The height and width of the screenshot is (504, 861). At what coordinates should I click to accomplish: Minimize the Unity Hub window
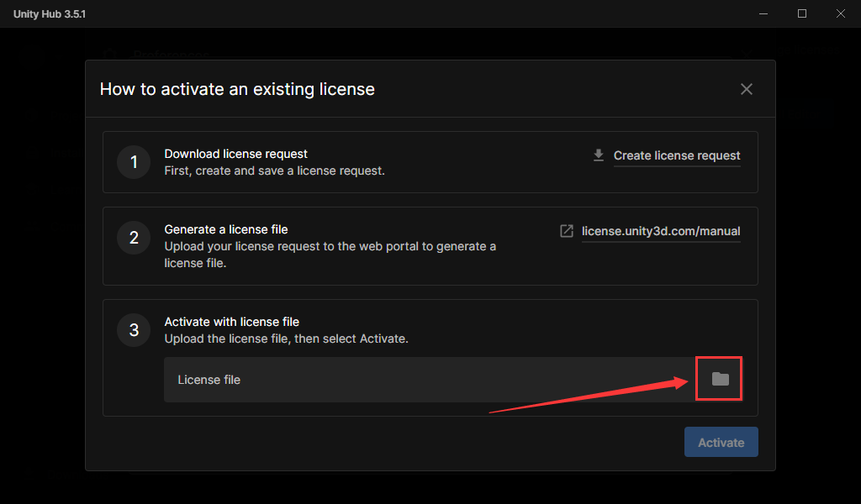coord(763,13)
